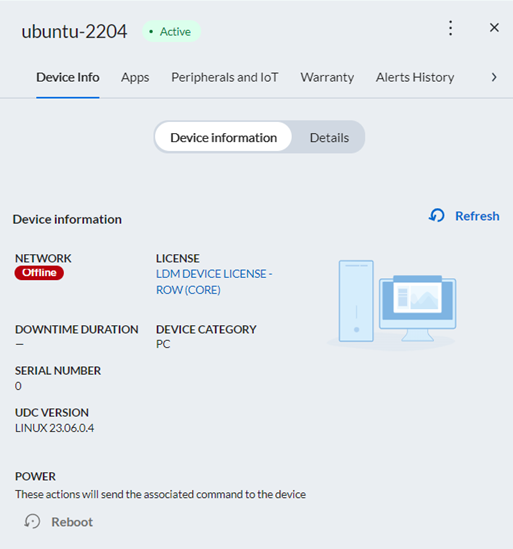Open the Apps tab
The width and height of the screenshot is (513, 549).
point(135,77)
